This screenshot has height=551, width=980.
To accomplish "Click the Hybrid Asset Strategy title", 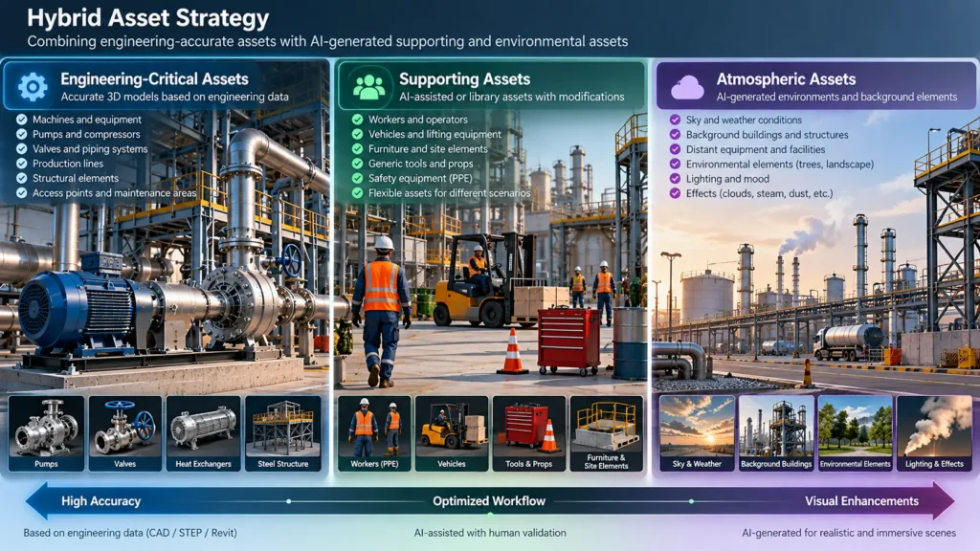I will [148, 18].
